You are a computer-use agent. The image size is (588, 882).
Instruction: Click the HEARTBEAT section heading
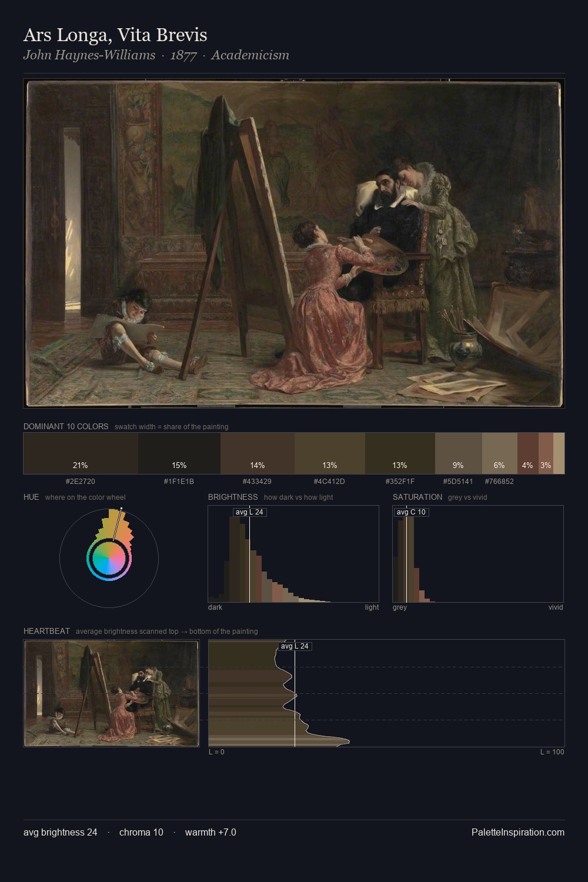pos(46,631)
